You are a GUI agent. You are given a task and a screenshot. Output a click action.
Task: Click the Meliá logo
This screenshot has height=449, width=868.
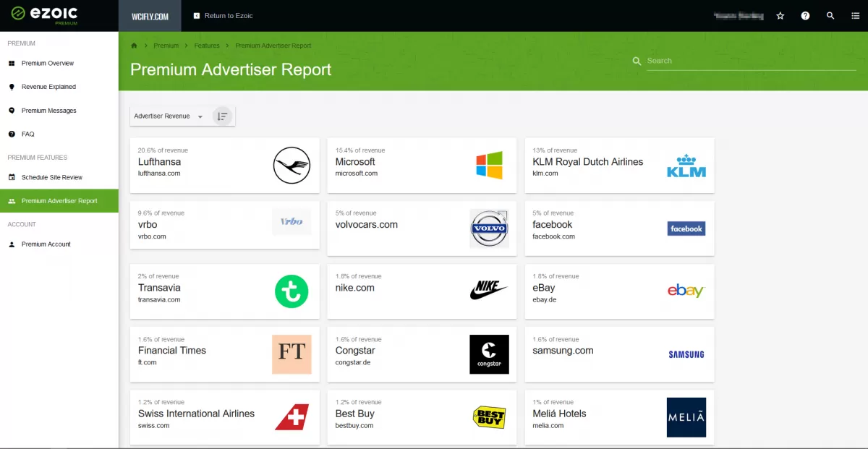point(686,417)
